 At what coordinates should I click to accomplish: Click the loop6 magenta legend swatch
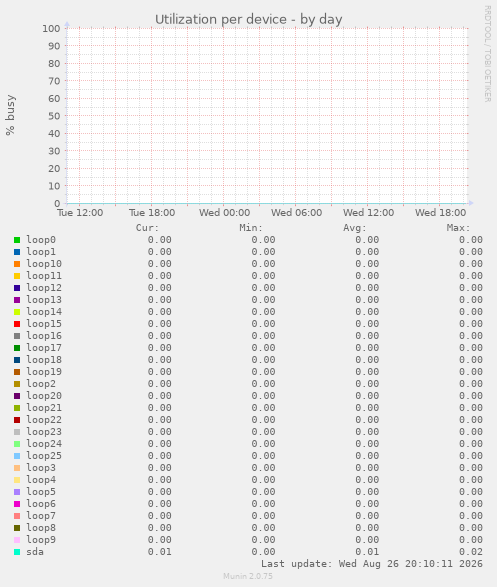17,504
